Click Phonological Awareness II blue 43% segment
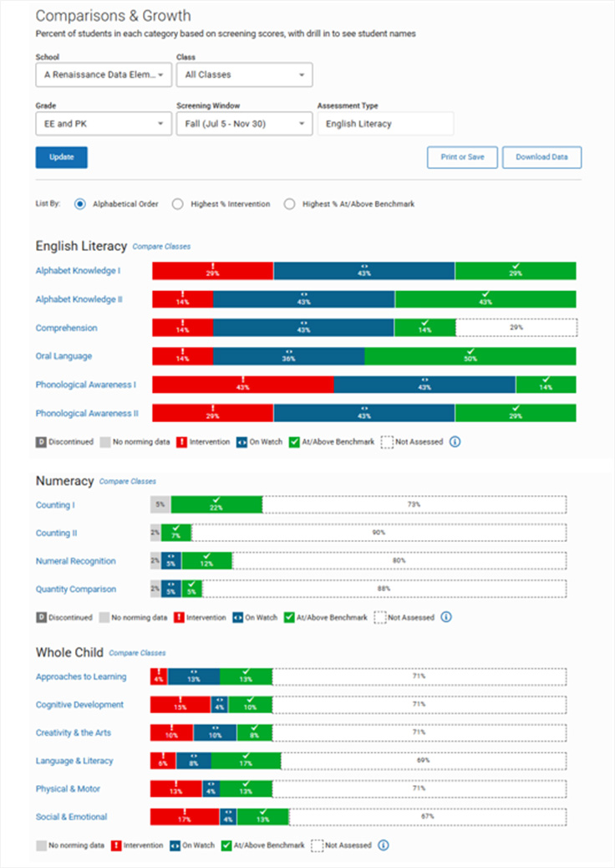Screen dimensions: 615x868 [364, 414]
